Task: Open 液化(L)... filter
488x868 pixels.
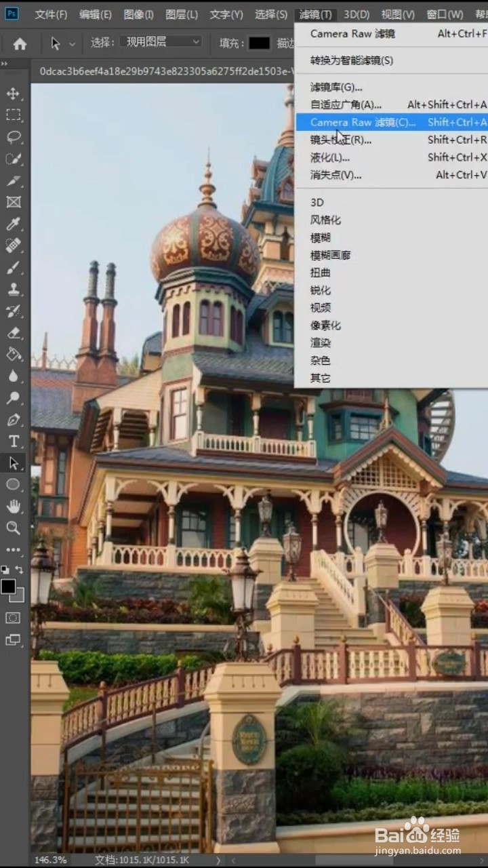Action: pos(392,157)
